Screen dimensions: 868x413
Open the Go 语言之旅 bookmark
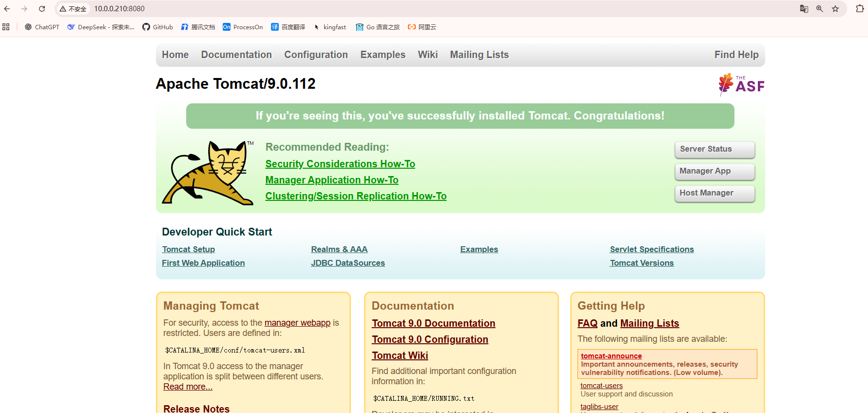[x=378, y=27]
